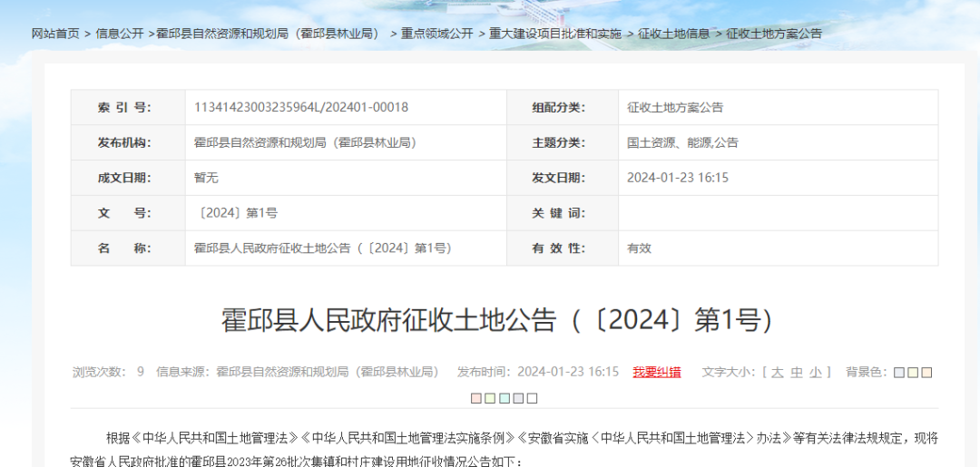
Task: Navigate to 重点领域公开 breadcrumb
Action: [x=436, y=34]
